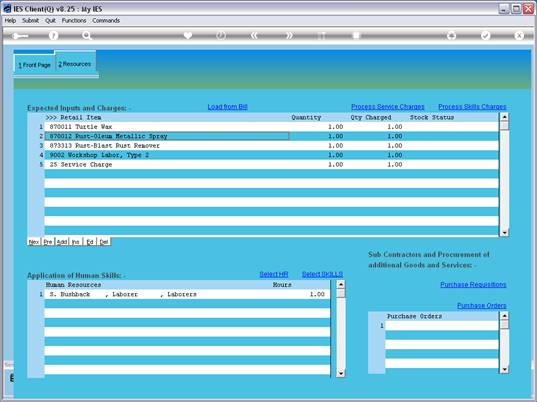Click the checkmark submit icon

485,35
